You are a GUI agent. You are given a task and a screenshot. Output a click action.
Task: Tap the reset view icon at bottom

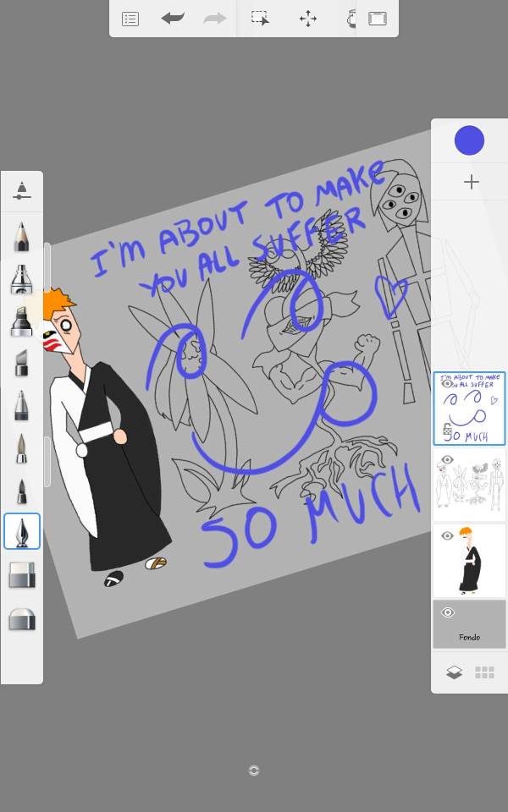[253, 770]
